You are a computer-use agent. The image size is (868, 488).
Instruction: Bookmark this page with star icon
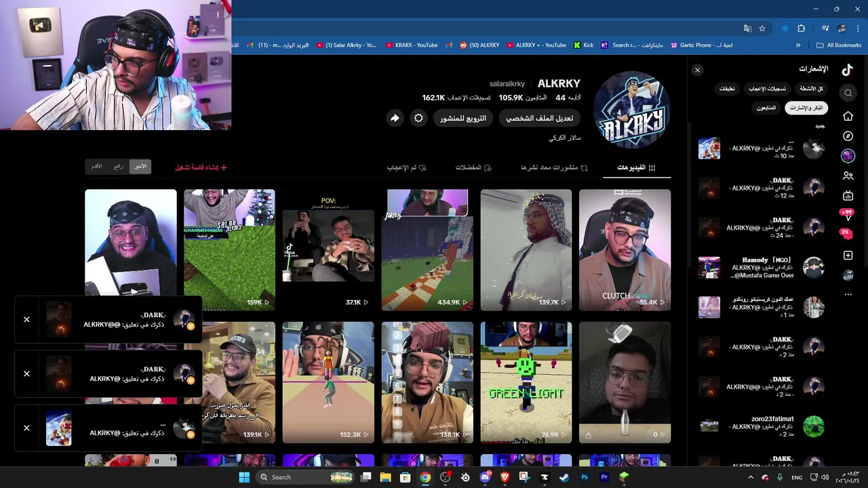click(x=762, y=28)
